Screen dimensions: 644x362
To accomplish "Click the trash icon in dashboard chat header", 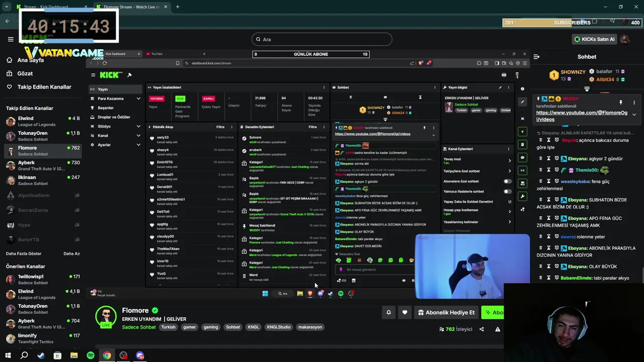I will coord(351,97).
